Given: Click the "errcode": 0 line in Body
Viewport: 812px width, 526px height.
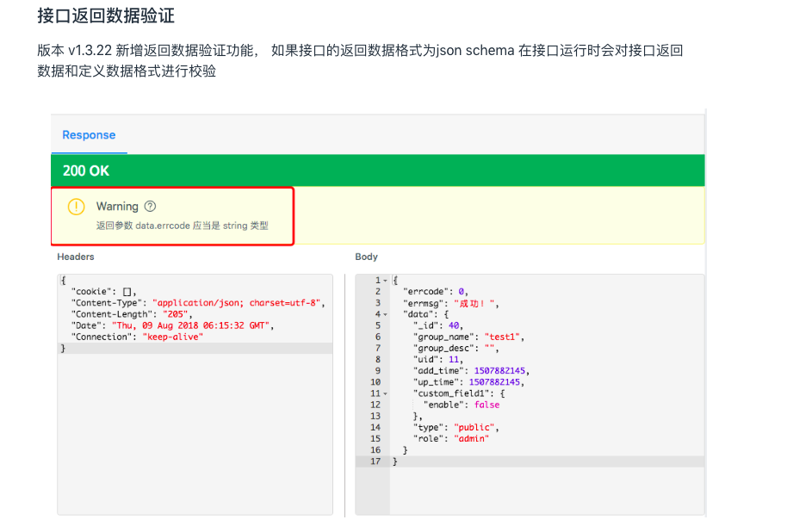Looking at the screenshot, I should coord(436,292).
